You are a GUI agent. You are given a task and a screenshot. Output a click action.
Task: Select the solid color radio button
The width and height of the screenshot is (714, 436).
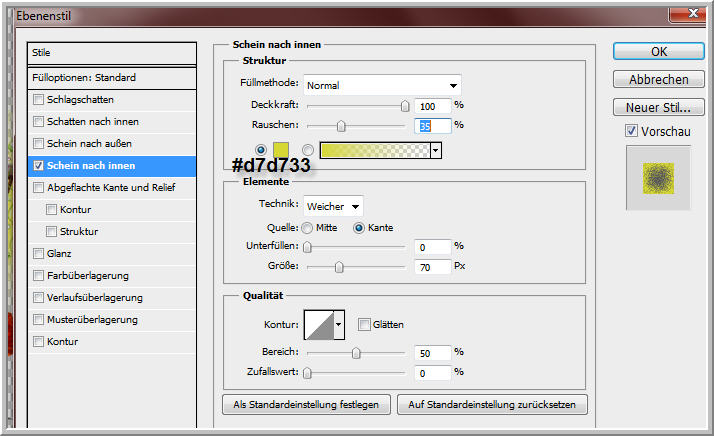point(260,150)
